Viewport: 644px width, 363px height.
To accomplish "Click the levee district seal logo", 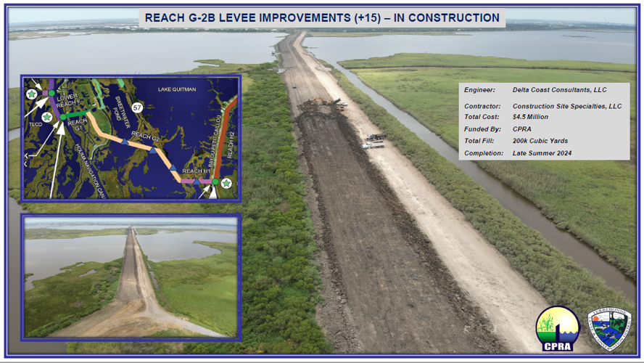I will (x=608, y=328).
